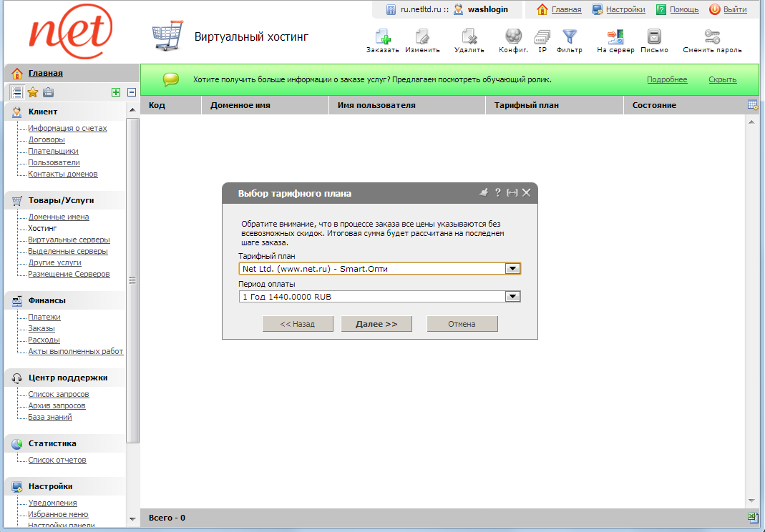The height and width of the screenshot is (532, 765).
Task: Click the IP toolbar icon
Action: (541, 36)
